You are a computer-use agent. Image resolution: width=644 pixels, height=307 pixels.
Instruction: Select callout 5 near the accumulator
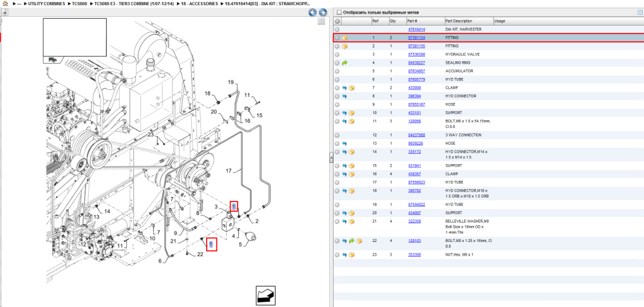tap(241, 245)
